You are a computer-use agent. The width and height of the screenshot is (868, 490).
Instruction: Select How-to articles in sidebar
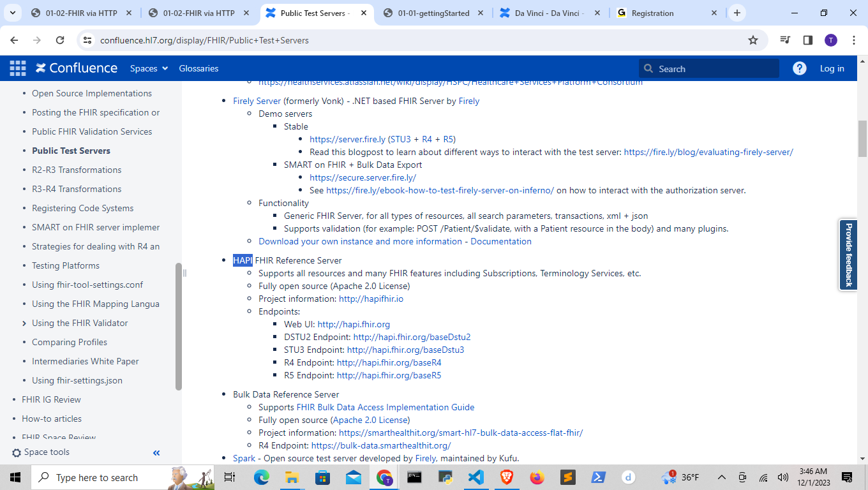52,419
